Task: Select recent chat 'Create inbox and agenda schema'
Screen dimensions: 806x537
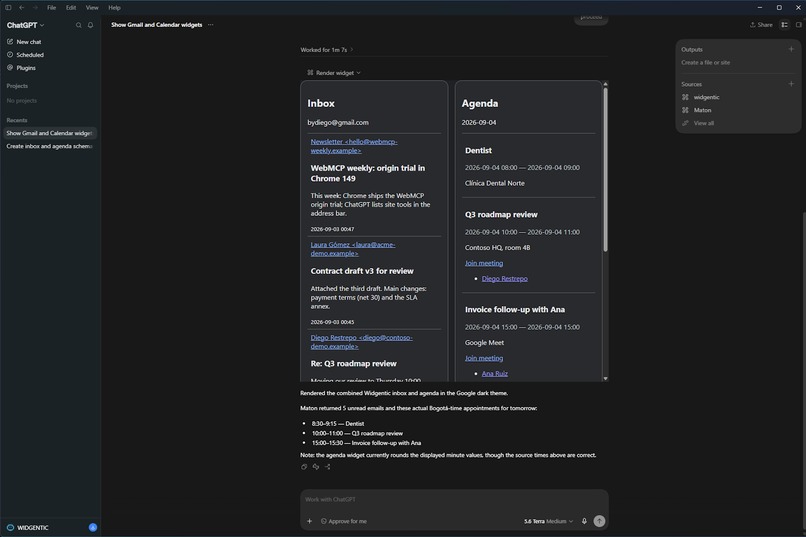Action: 49,146
